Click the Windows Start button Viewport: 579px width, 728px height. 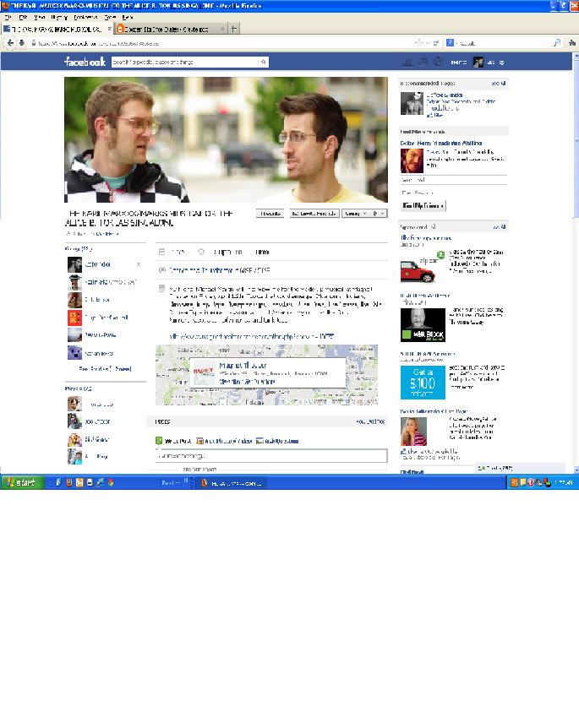point(22,482)
